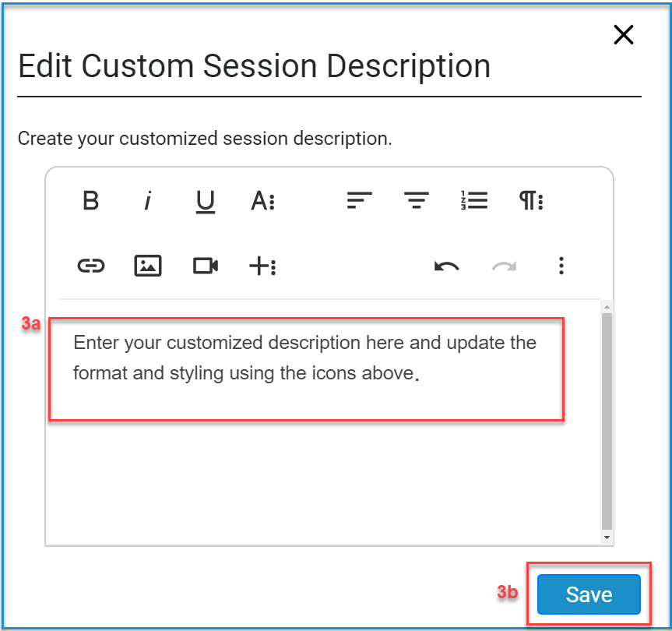Click the align center icon
Image resolution: width=672 pixels, height=631 pixels.
click(417, 200)
